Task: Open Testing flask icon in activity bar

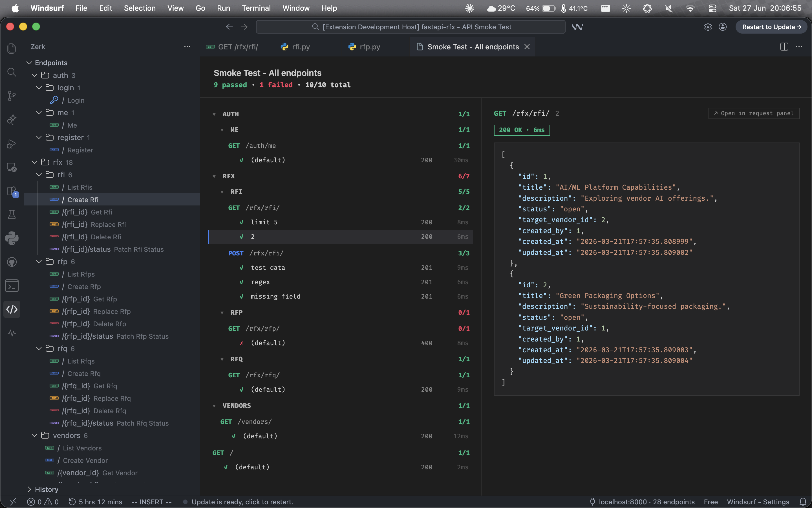Action: pyautogui.click(x=12, y=215)
